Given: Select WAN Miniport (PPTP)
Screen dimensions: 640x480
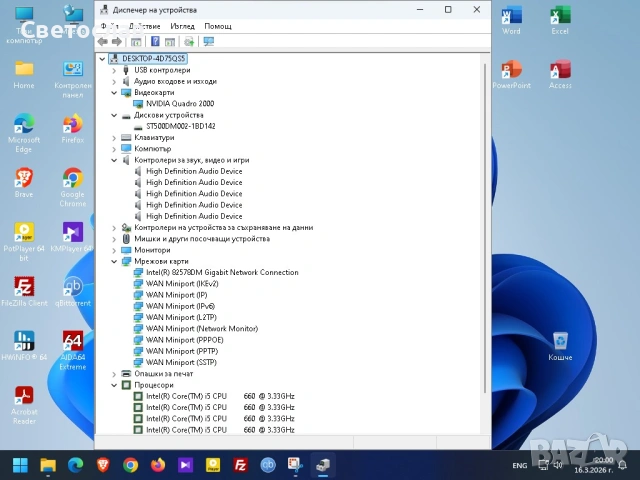Looking at the screenshot, I should (x=182, y=351).
